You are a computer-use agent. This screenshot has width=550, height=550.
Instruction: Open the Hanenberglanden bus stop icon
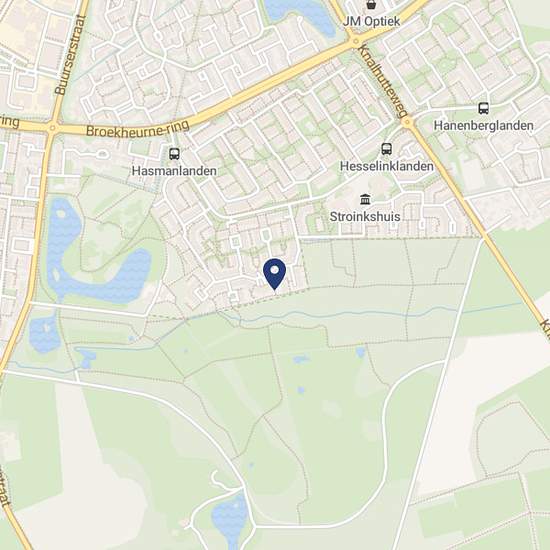(x=483, y=108)
